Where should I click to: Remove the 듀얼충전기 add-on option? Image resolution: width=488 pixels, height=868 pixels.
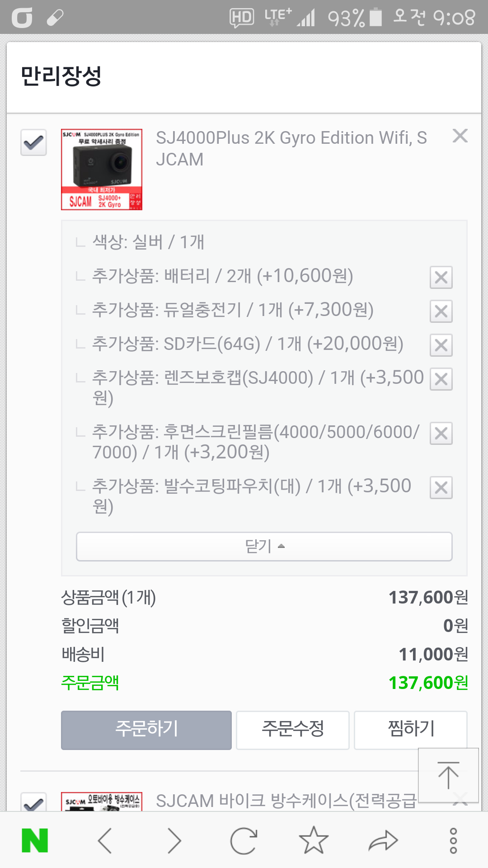441,311
